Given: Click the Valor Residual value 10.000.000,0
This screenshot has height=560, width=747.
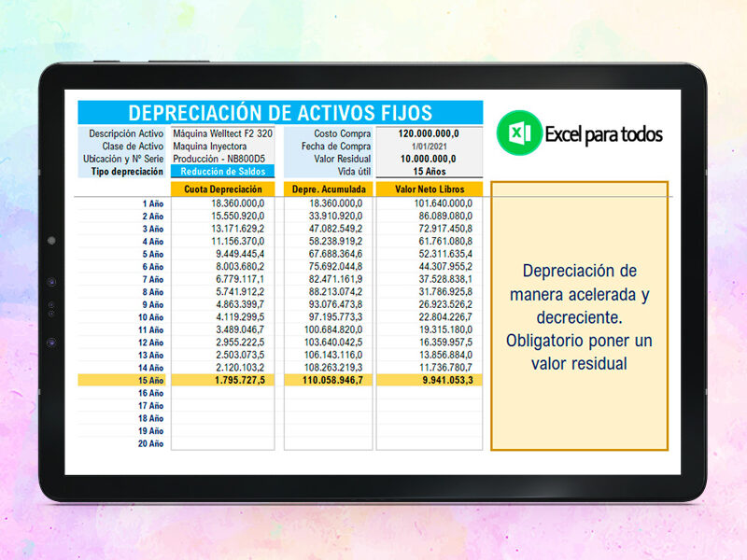Looking at the screenshot, I should [x=429, y=159].
